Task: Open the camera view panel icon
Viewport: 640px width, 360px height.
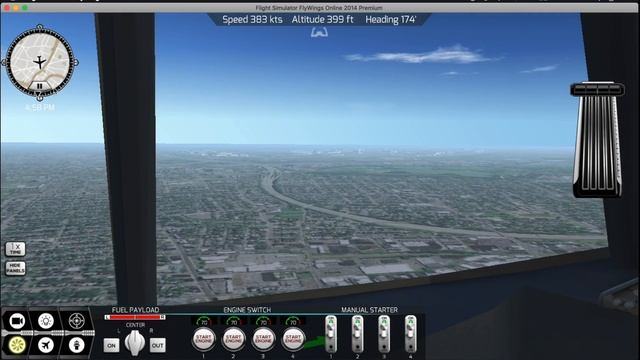Action: [x=17, y=321]
